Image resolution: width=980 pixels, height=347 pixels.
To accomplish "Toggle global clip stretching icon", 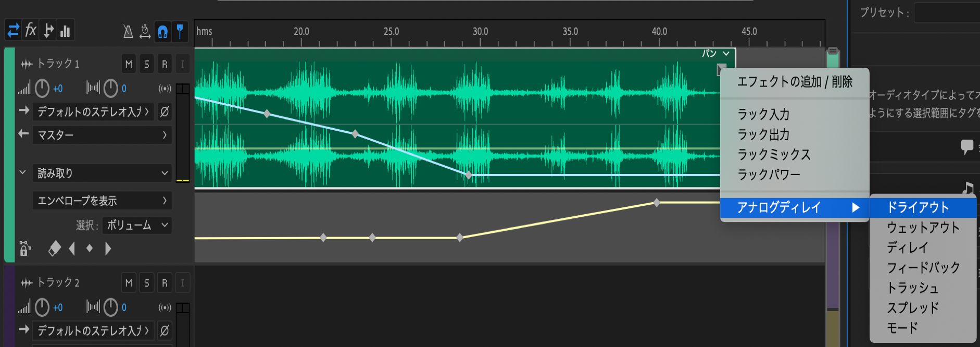I will coord(145,32).
